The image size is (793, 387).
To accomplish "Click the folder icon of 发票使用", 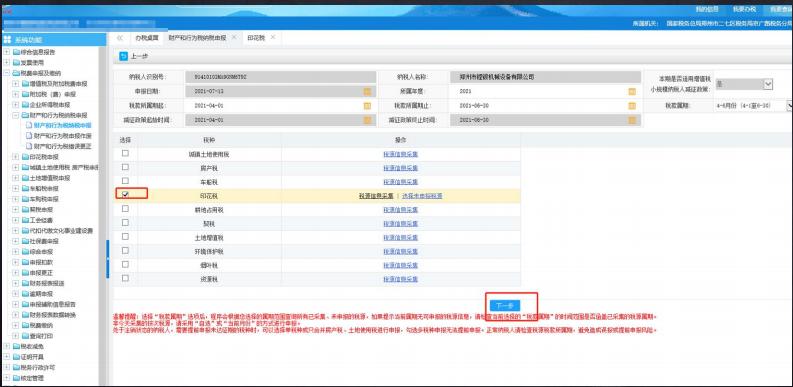I will click(16, 63).
